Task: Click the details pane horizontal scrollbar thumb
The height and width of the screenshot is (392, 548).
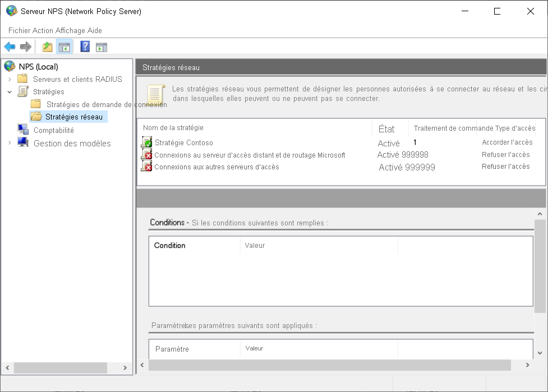Action: click(x=330, y=365)
